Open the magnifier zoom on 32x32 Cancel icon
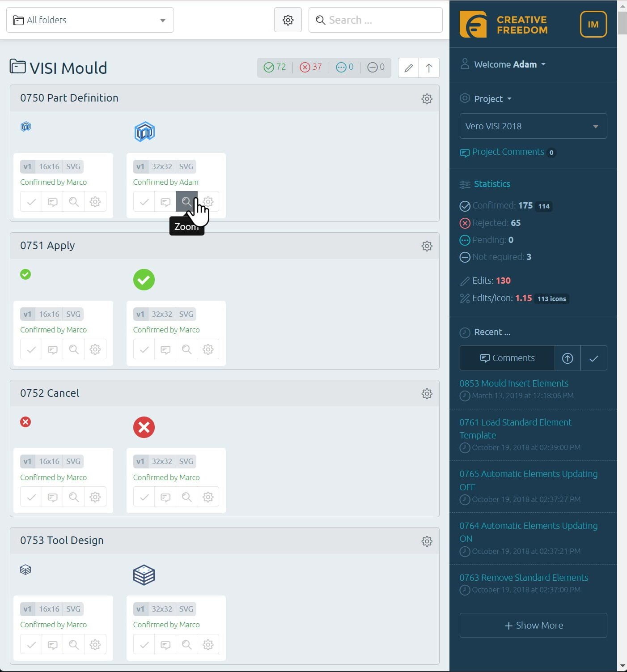The image size is (627, 672). pyautogui.click(x=186, y=497)
